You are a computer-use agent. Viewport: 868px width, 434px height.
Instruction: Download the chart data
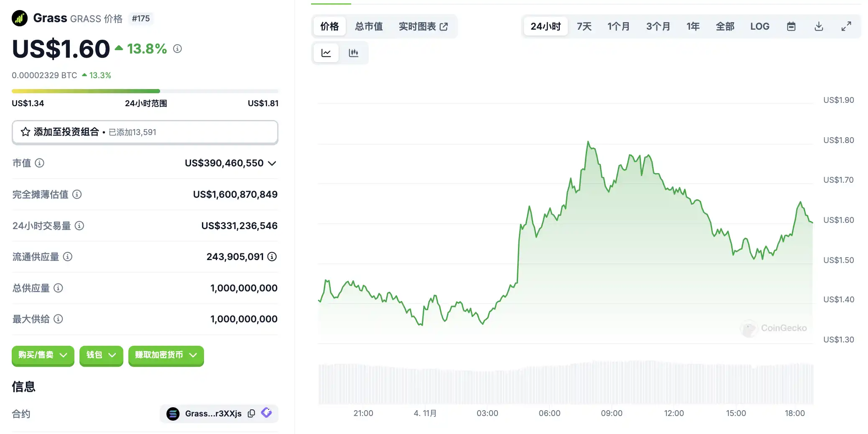[819, 26]
